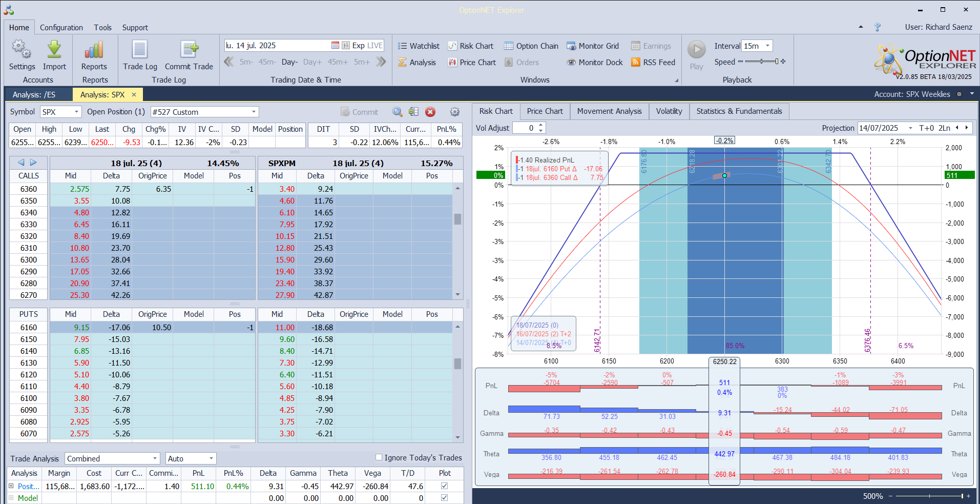Close the Analysis: SPX tab
The width and height of the screenshot is (980, 504).
coord(134,95)
